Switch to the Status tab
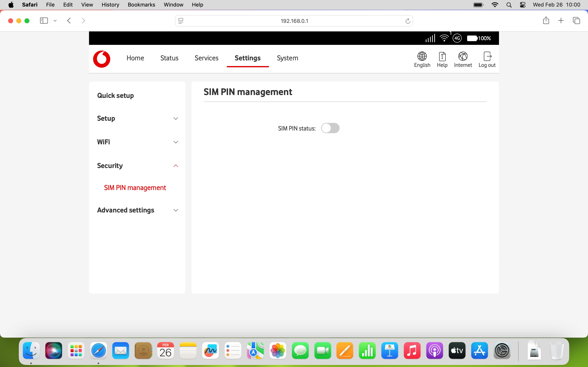The height and width of the screenshot is (367, 588). coord(169,58)
